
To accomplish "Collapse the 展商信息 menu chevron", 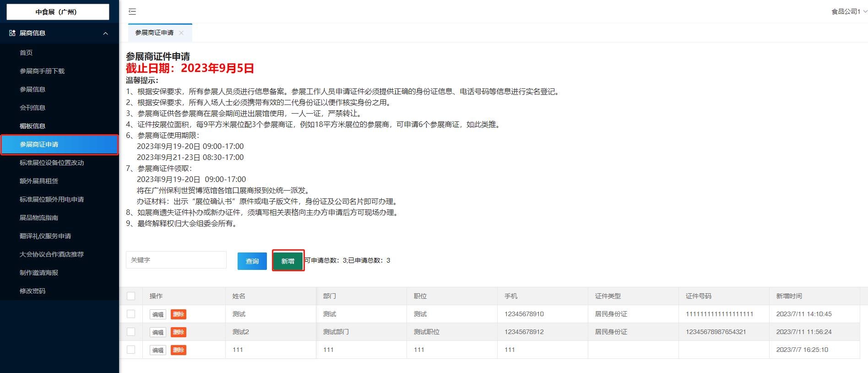I will [106, 33].
